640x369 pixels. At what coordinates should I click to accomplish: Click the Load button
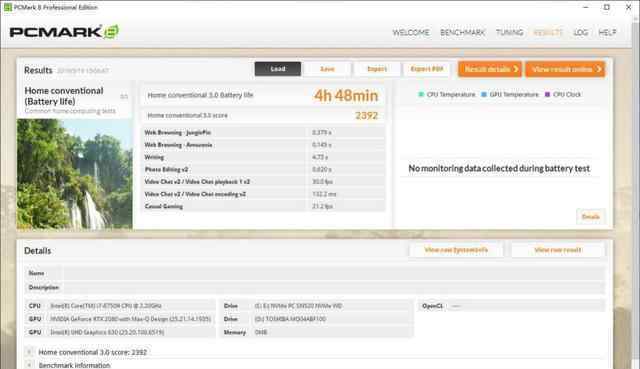click(278, 69)
